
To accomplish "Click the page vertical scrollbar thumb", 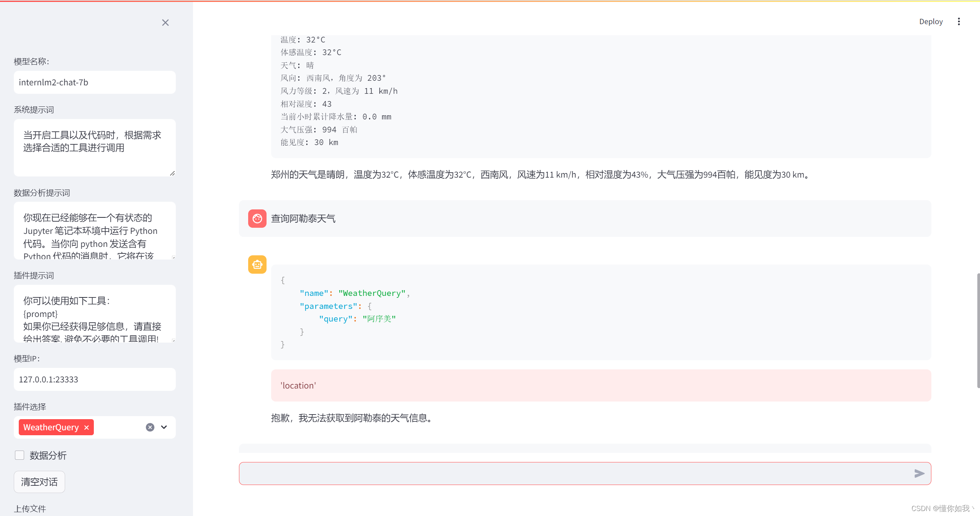I will [978, 331].
